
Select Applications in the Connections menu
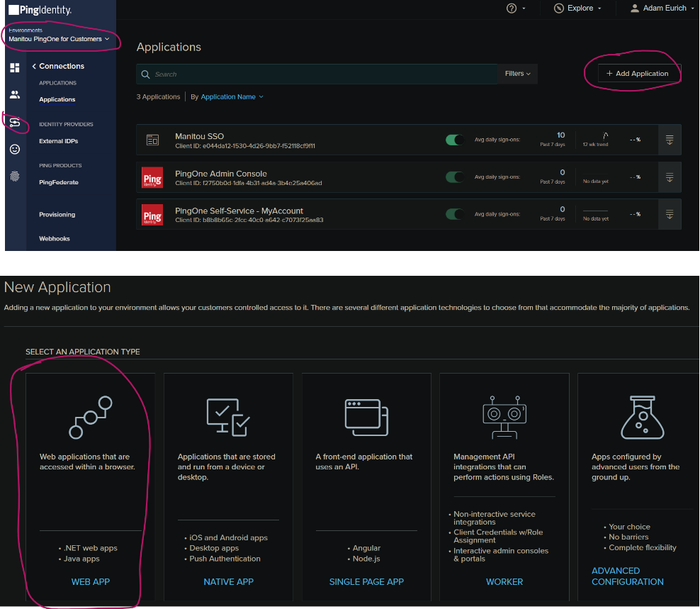pyautogui.click(x=57, y=99)
